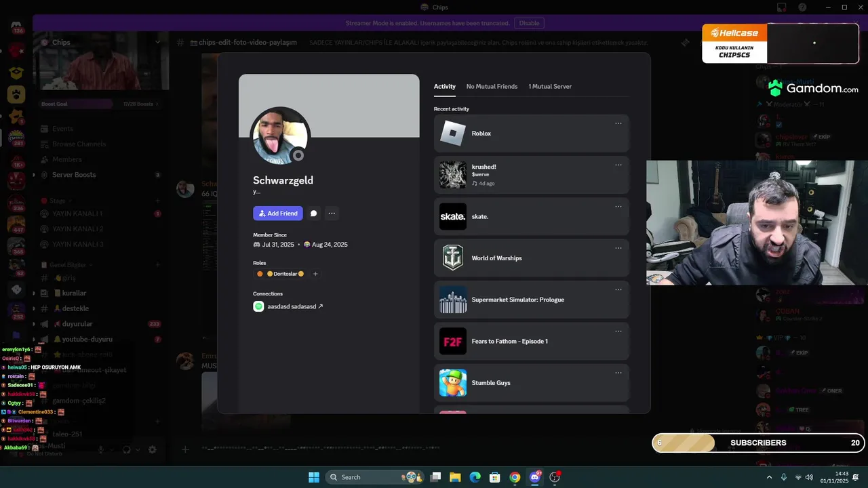Open the aasdasd sadasasd Spotify connection link
This screenshot has height=488, width=868.
(x=295, y=306)
